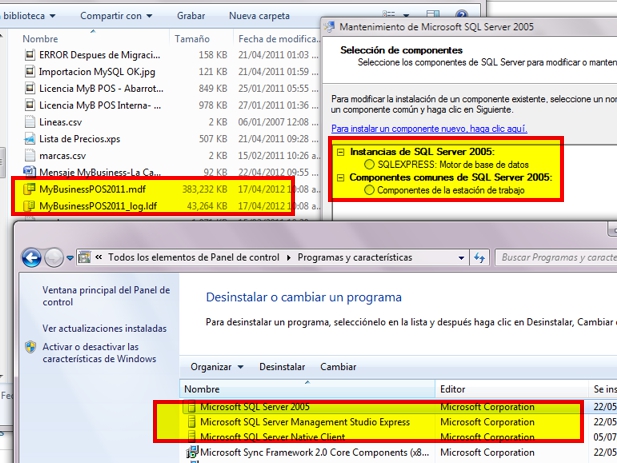Click Grabar in the Explorer toolbar

pos(191,16)
